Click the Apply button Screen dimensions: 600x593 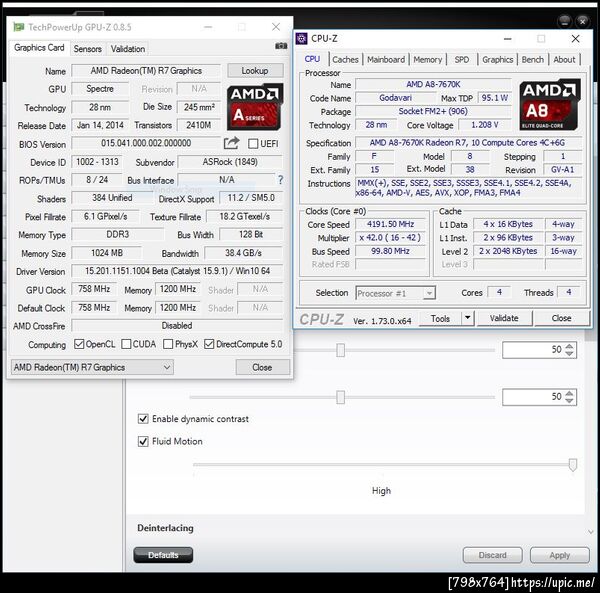click(559, 555)
